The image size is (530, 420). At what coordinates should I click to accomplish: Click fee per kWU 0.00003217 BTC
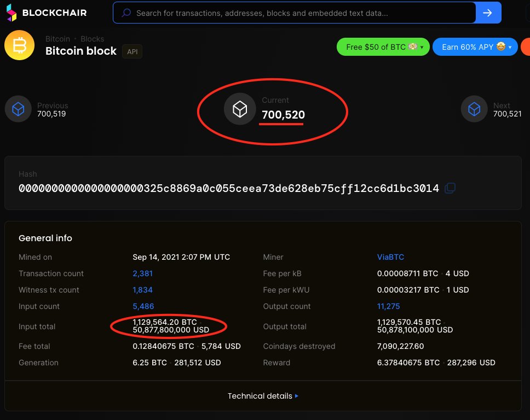(408, 290)
